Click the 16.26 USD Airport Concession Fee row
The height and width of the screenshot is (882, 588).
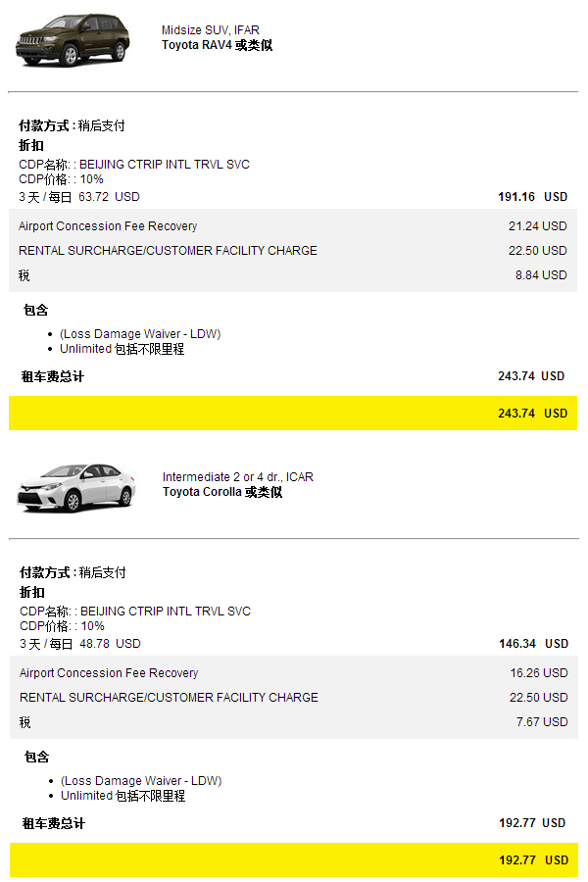[x=294, y=672]
